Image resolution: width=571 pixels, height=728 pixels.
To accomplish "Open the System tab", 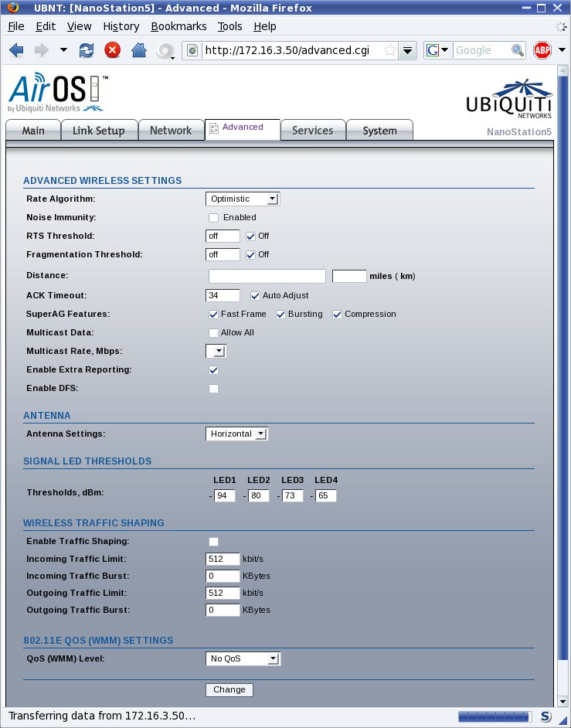I will [379, 131].
